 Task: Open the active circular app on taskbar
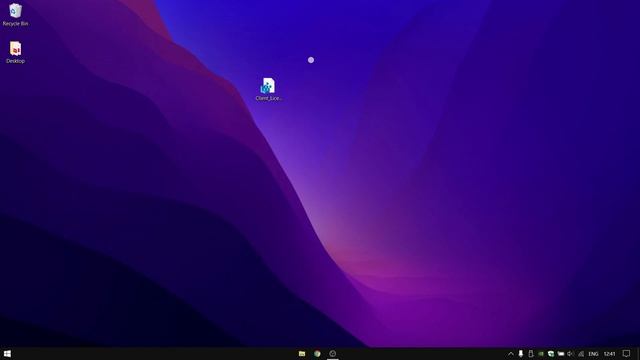[x=333, y=353]
